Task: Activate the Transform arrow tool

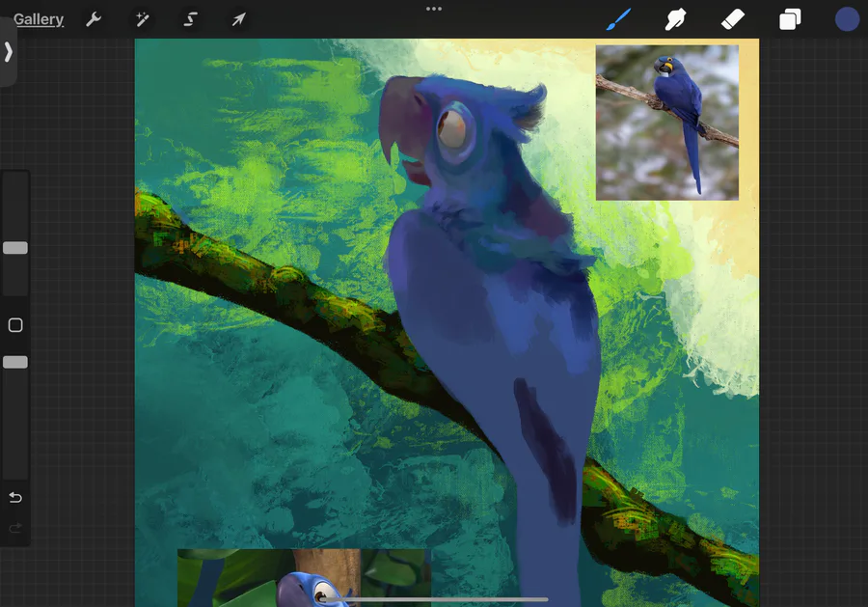Action: click(238, 20)
